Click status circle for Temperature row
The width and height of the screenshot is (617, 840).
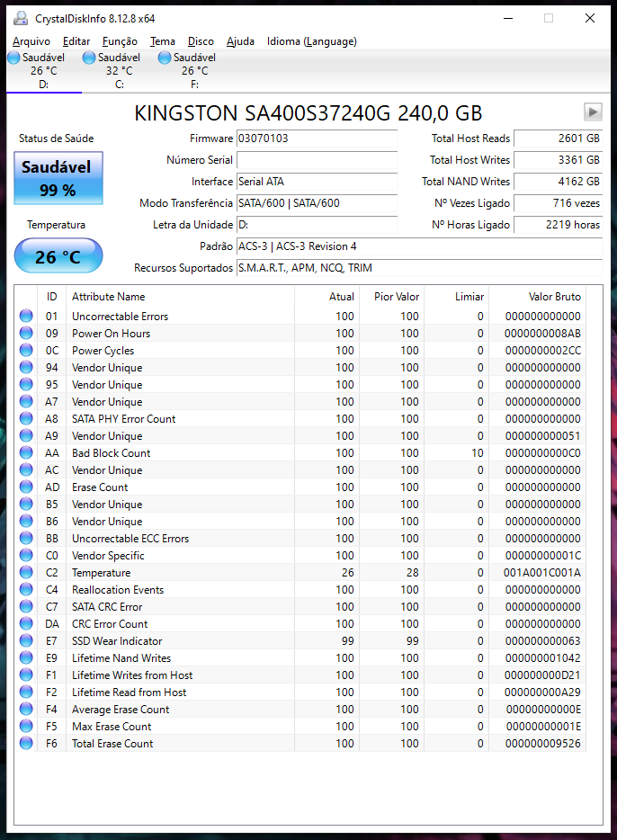tap(26, 573)
